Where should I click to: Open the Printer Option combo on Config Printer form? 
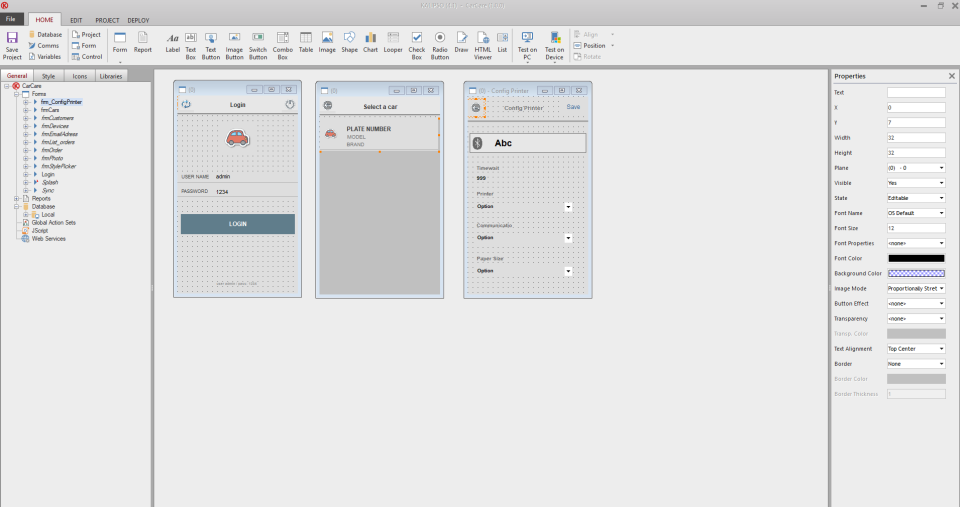coord(568,207)
